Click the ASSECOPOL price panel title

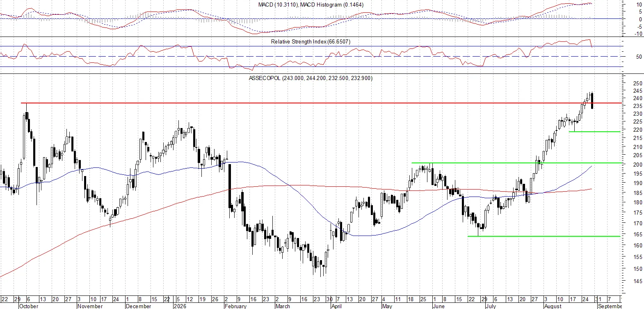point(311,78)
